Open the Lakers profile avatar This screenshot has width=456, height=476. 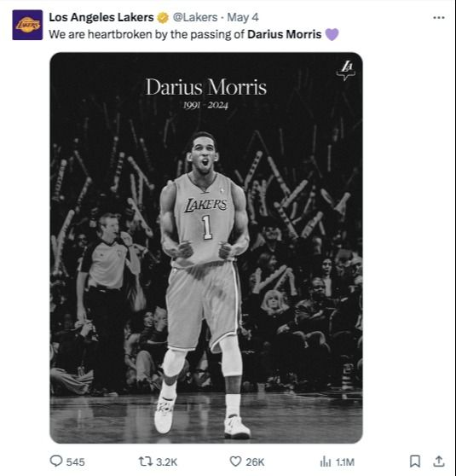pyautogui.click(x=27, y=25)
